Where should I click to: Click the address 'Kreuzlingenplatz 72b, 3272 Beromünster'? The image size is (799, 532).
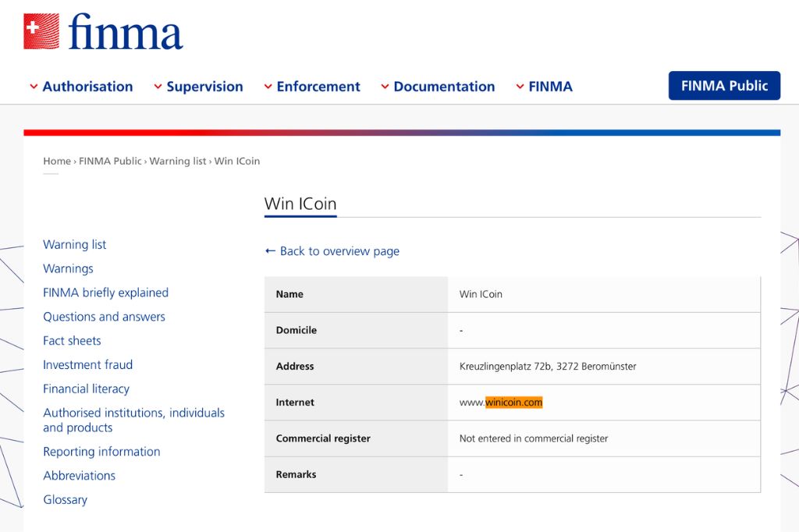[x=548, y=367]
